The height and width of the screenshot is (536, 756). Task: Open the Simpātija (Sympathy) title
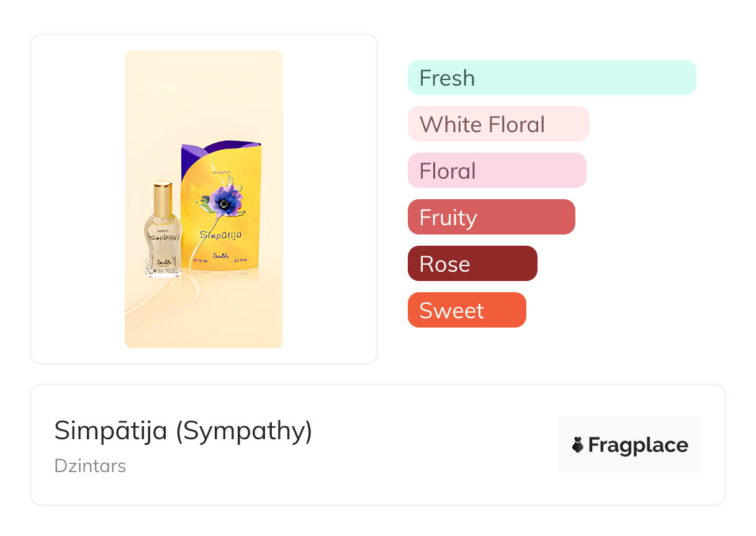pos(183,431)
